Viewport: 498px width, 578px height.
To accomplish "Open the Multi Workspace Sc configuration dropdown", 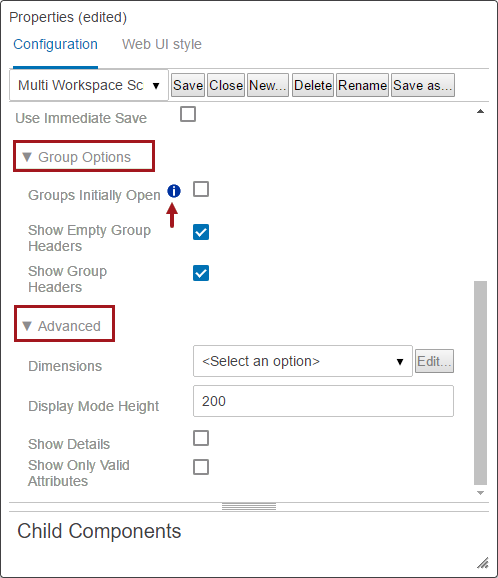I will coord(89,86).
